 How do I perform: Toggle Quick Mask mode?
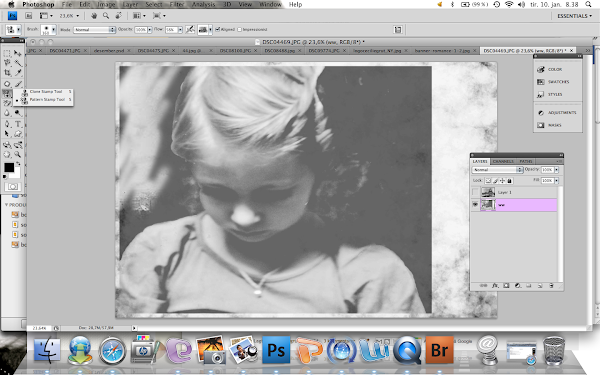tap(13, 187)
